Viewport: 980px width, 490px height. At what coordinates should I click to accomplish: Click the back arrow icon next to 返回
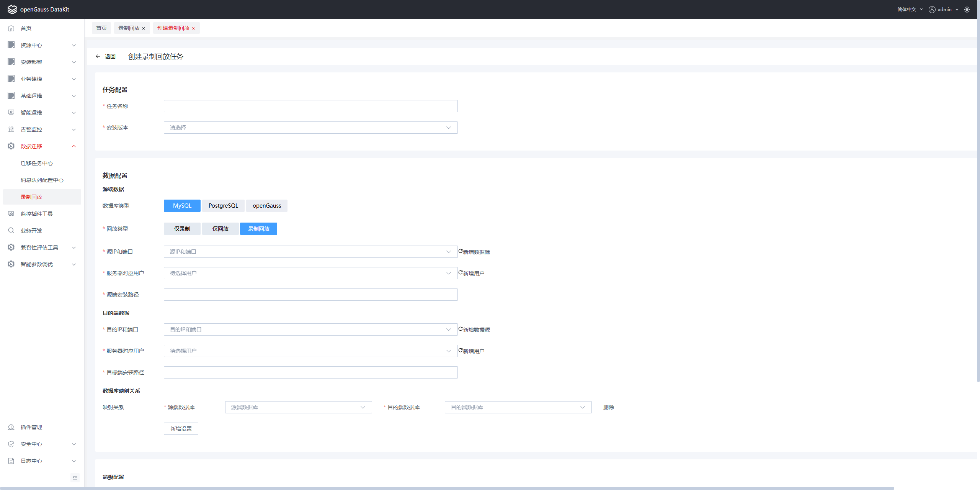pyautogui.click(x=98, y=56)
